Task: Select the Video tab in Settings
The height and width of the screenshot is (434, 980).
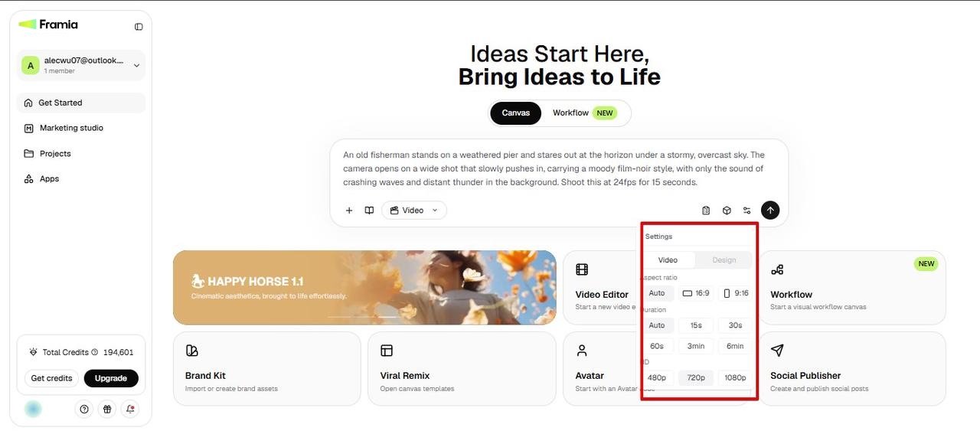Action: [668, 260]
